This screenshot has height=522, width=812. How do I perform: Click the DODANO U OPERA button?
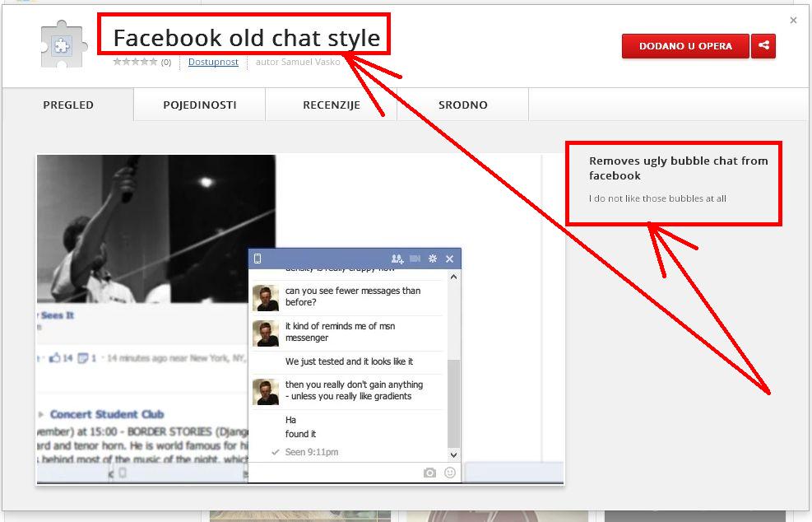[x=685, y=45]
